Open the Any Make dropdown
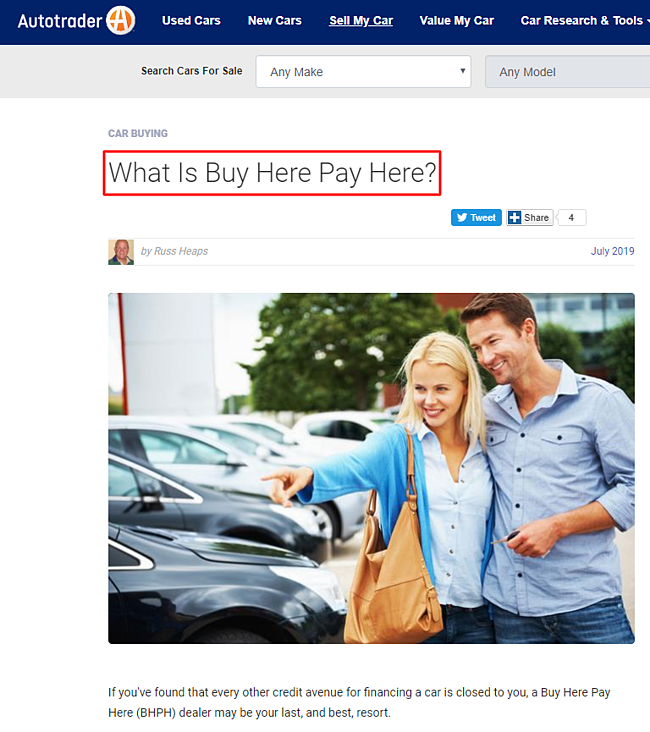The height and width of the screenshot is (732, 650). point(363,71)
